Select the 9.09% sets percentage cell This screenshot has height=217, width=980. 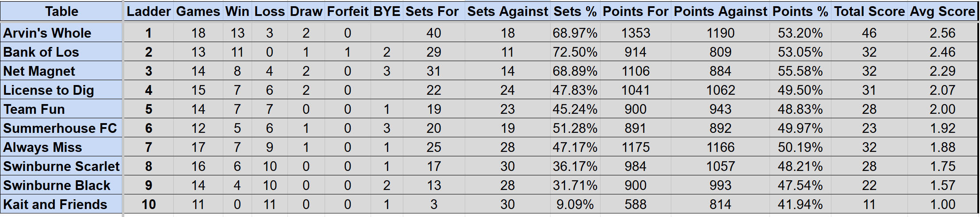575,204
